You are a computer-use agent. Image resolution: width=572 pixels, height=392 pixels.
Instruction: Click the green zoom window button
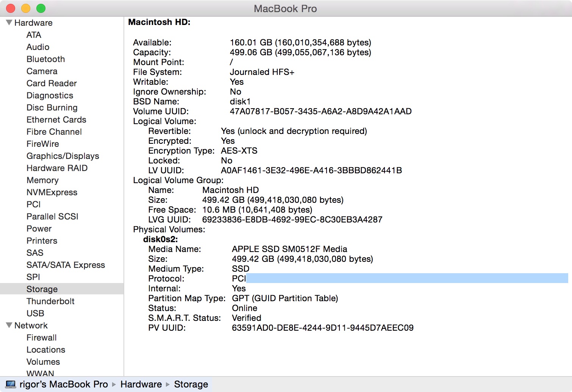tap(41, 8)
